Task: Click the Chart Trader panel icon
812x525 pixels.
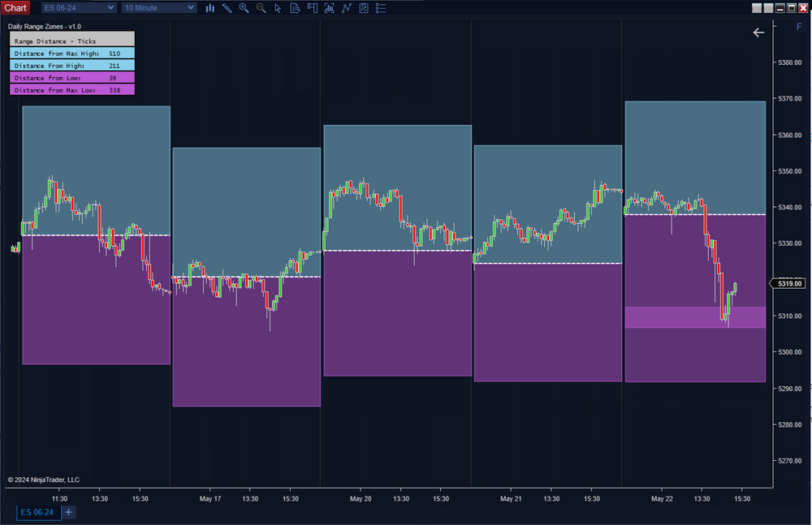Action: pyautogui.click(x=313, y=7)
